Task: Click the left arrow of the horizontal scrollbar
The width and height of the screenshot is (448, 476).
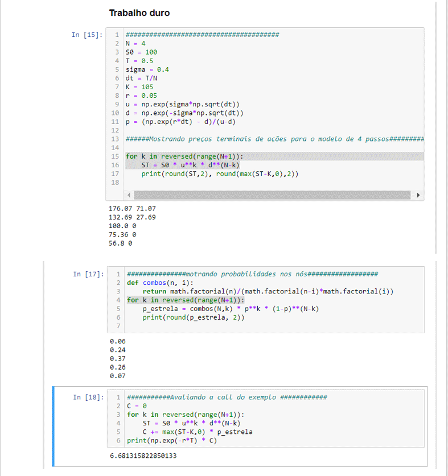Action: [130, 195]
